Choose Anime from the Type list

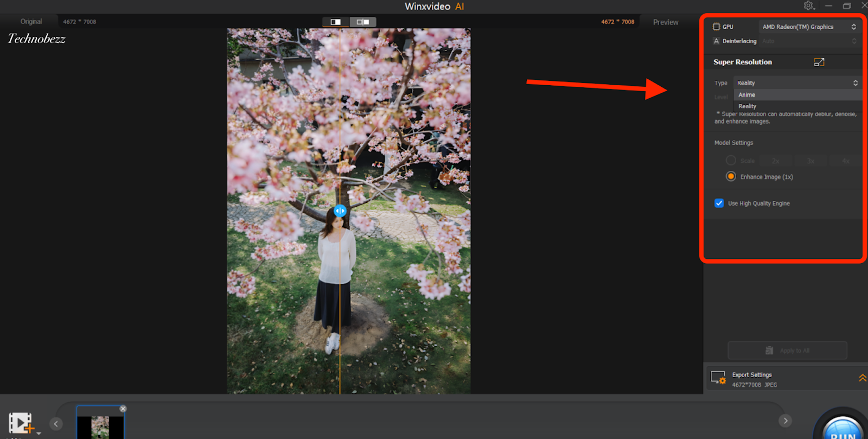click(797, 95)
